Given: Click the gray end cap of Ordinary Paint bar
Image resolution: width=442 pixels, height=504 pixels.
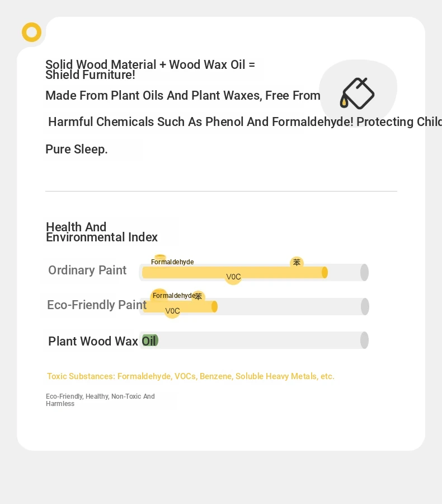Looking at the screenshot, I should pos(364,272).
